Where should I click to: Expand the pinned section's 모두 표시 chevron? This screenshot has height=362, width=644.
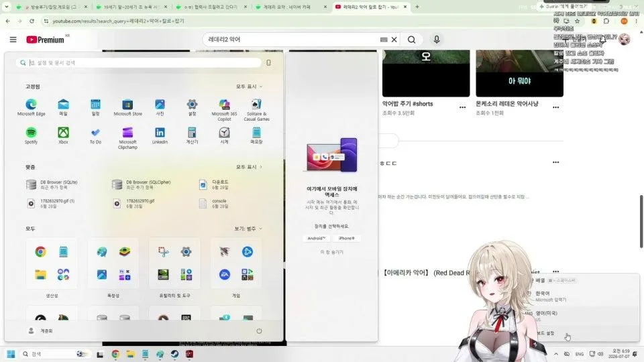point(250,86)
